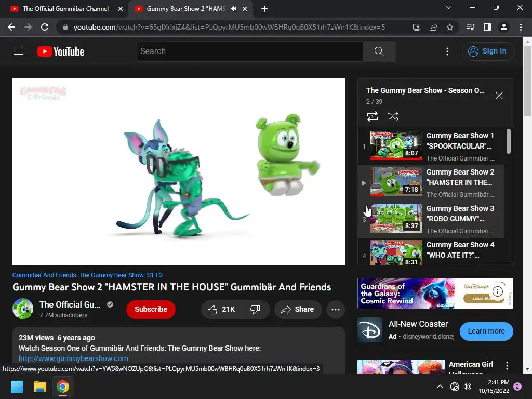This screenshot has height=399, width=532.
Task: Subscribe to The Official Gummibär channel
Action: click(x=151, y=310)
